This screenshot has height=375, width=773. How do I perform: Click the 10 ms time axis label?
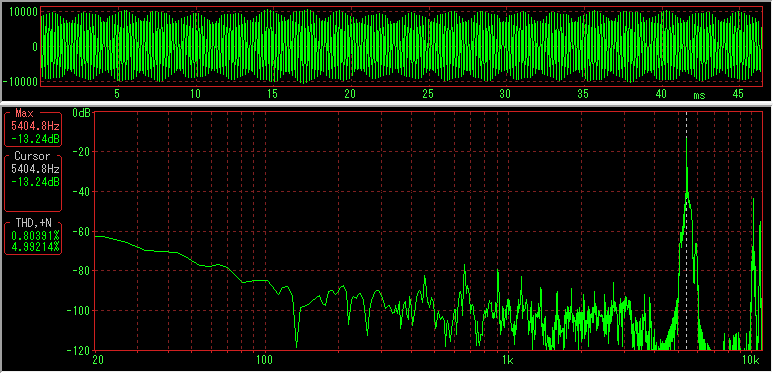(x=196, y=94)
